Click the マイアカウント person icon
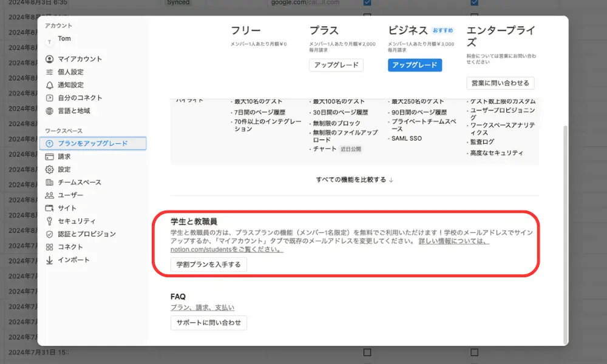The height and width of the screenshot is (364, 607). (x=50, y=59)
